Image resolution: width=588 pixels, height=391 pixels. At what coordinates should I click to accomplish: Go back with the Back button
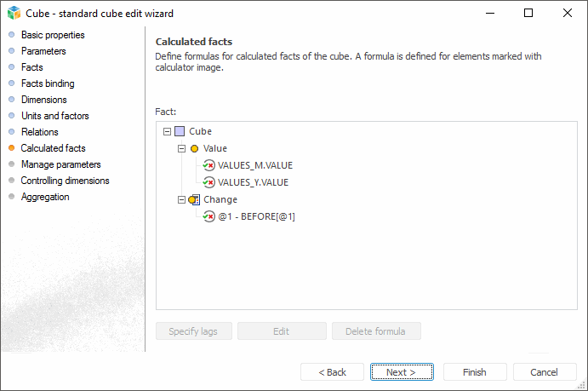point(332,372)
